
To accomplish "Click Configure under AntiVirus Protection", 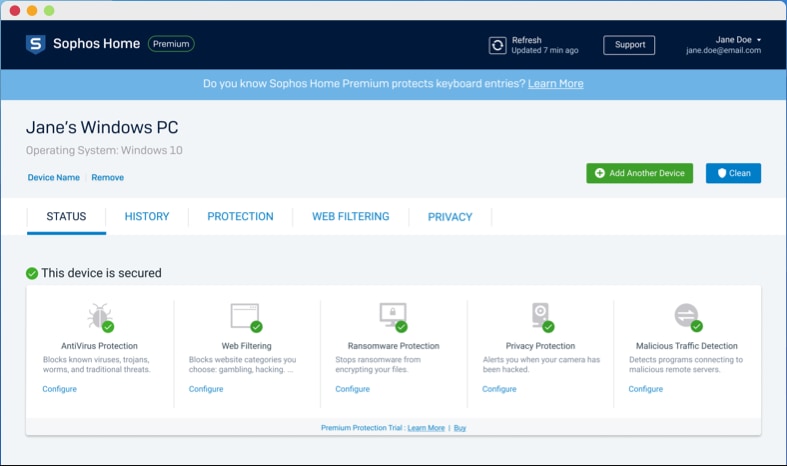I will 60,389.
